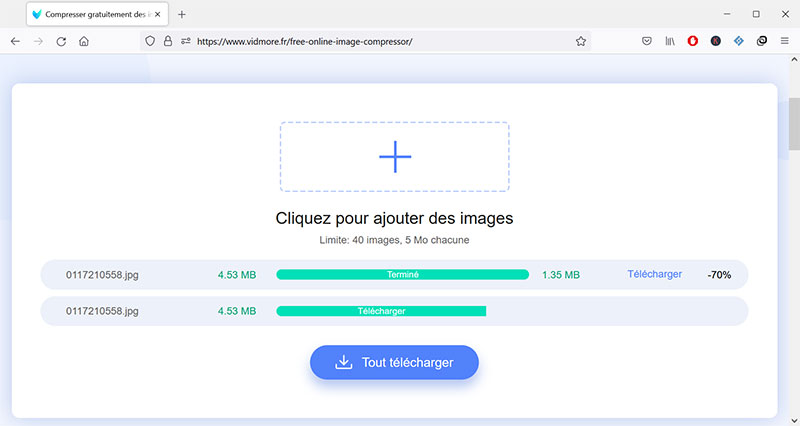Click the site permissions icon in address bar
This screenshot has height=426, width=800.
pyautogui.click(x=185, y=41)
